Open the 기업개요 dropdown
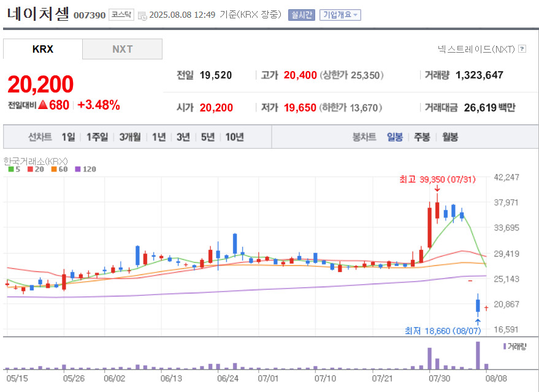 (x=340, y=15)
